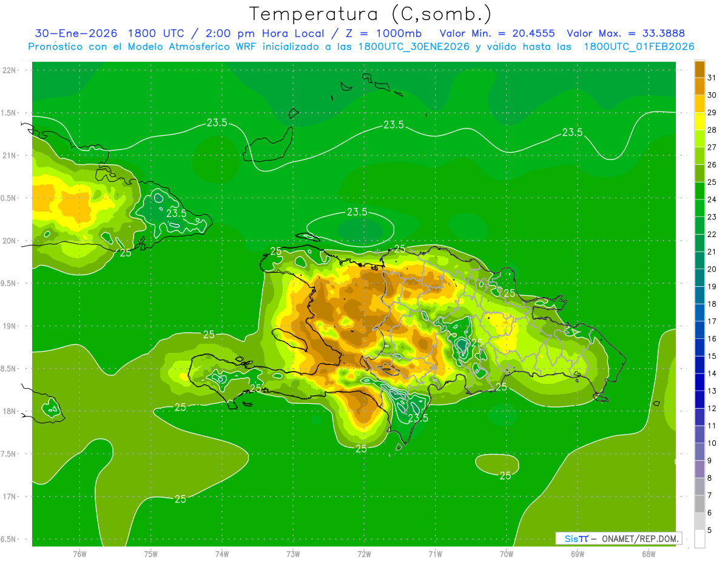Click the "68W" longitude axis label

(648, 554)
